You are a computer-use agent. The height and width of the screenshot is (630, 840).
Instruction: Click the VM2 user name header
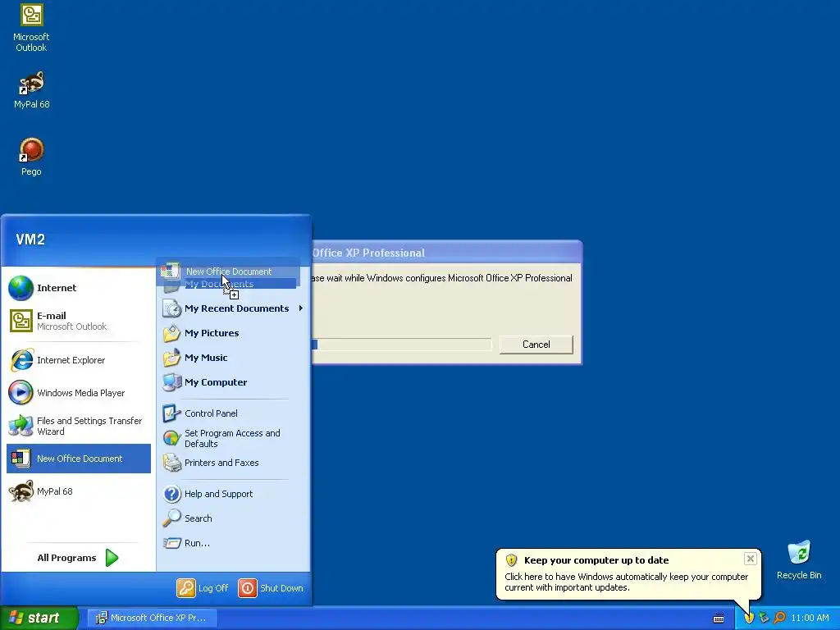30,240
